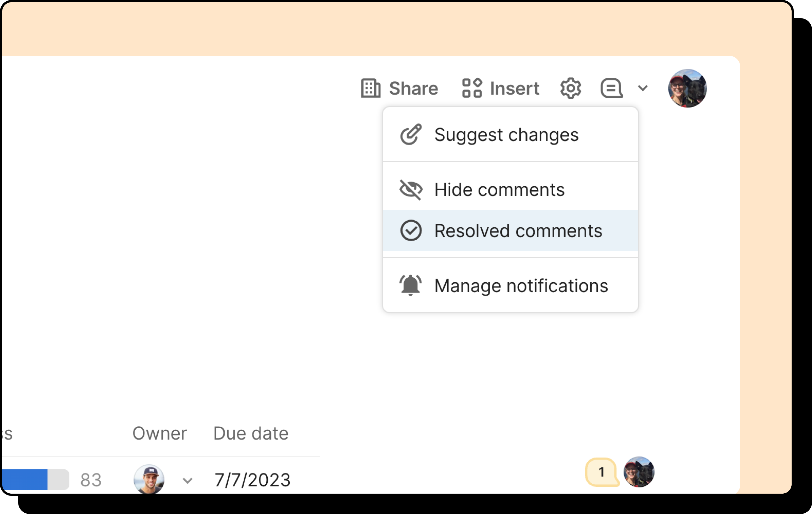Screen dimensions: 812x514
Task: Toggle Hide comments eye icon
Action: click(411, 190)
